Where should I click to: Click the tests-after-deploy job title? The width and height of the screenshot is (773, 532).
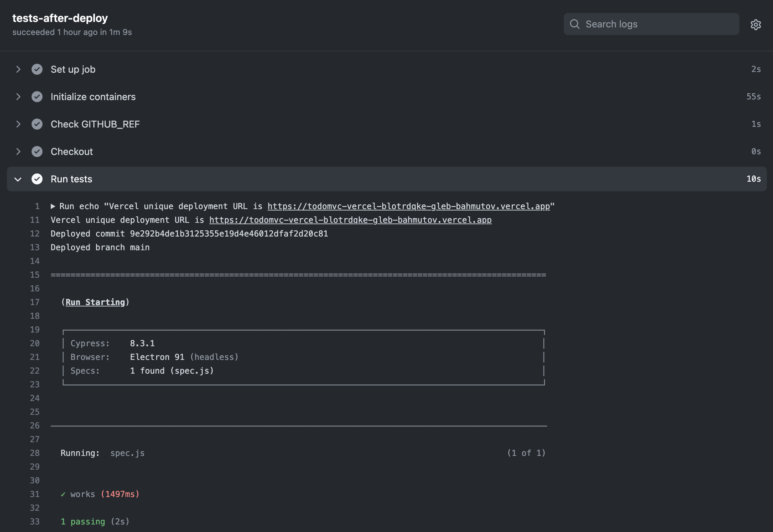60,18
